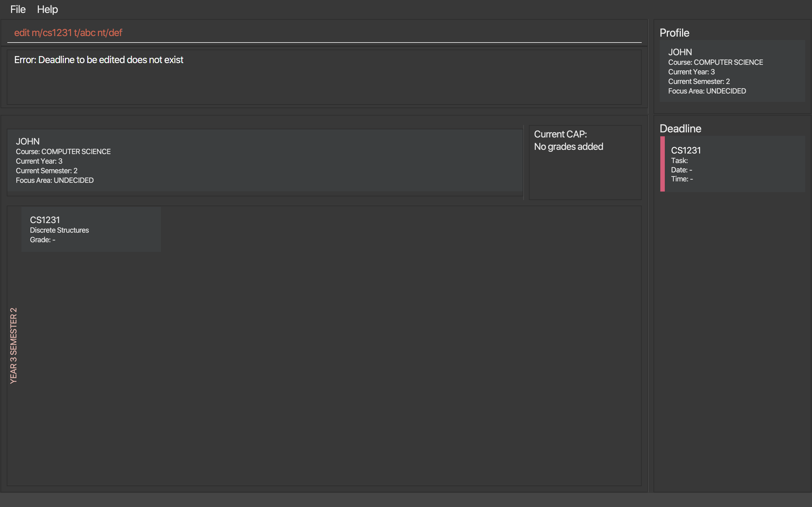Image resolution: width=812 pixels, height=507 pixels.
Task: Click the JOHN overview card in main panel
Action: tap(264, 160)
